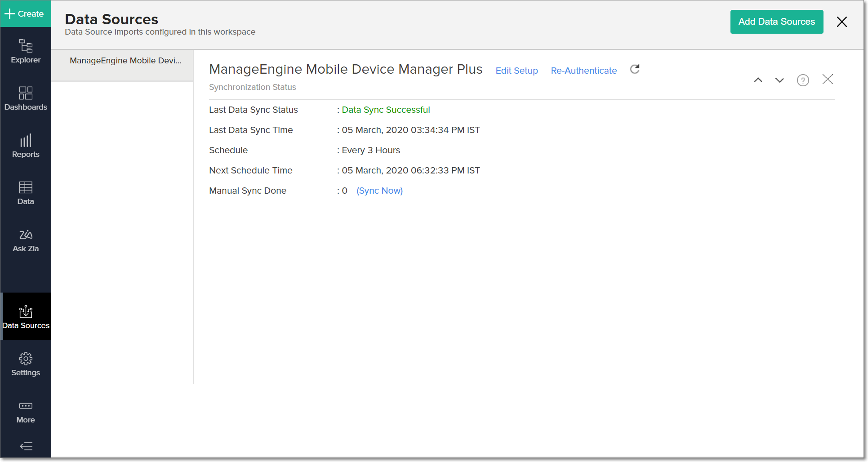The height and width of the screenshot is (462, 868).
Task: Launch the Ask Zia assistant
Action: point(26,240)
